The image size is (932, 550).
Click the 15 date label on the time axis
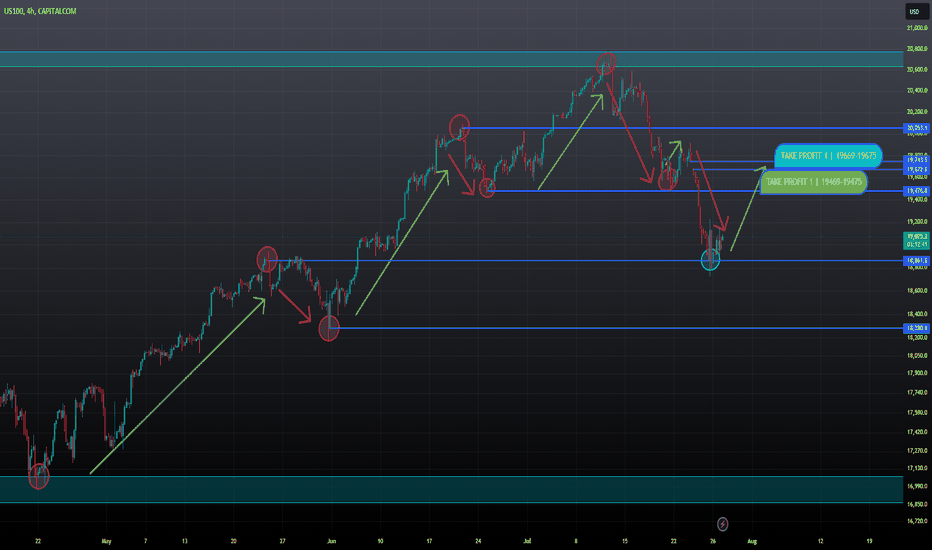625,541
